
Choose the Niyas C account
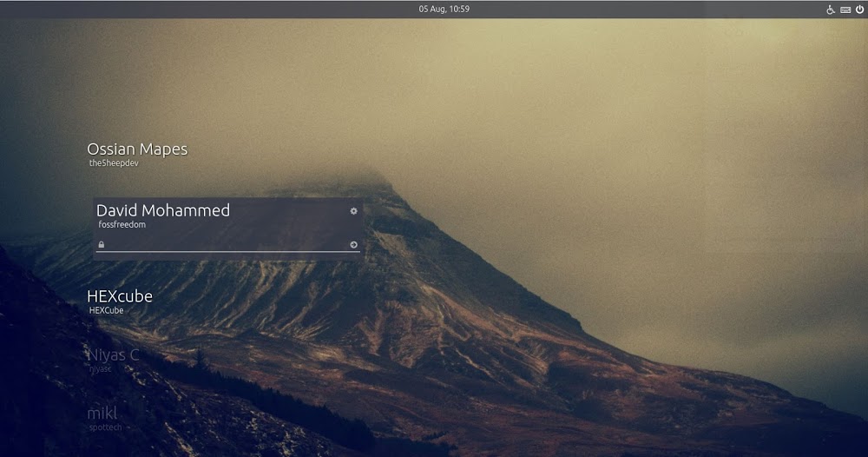point(113,354)
